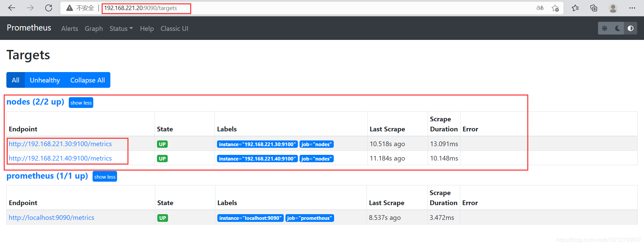Open the Help link in navbar

147,29
